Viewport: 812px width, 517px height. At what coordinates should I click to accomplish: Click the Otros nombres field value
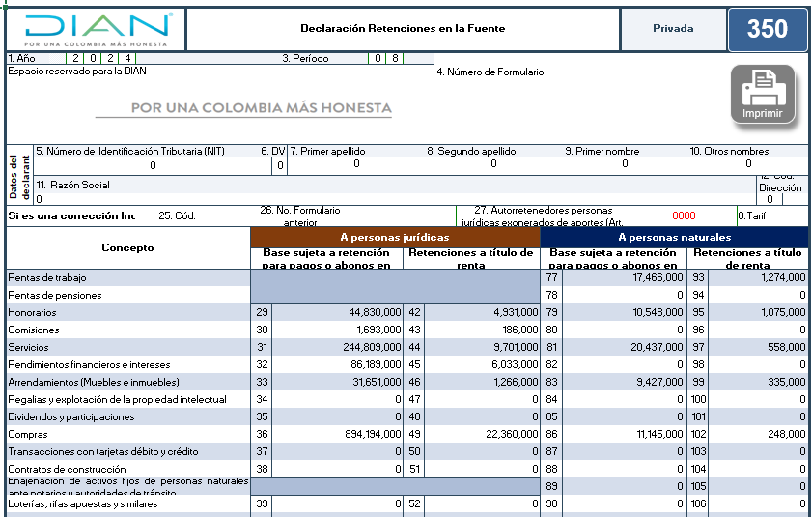tap(748, 164)
